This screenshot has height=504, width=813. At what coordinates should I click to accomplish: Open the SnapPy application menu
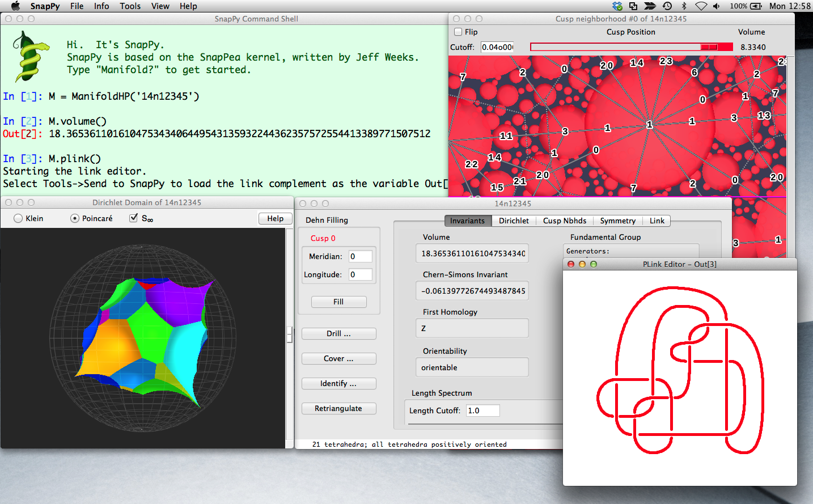tap(45, 6)
